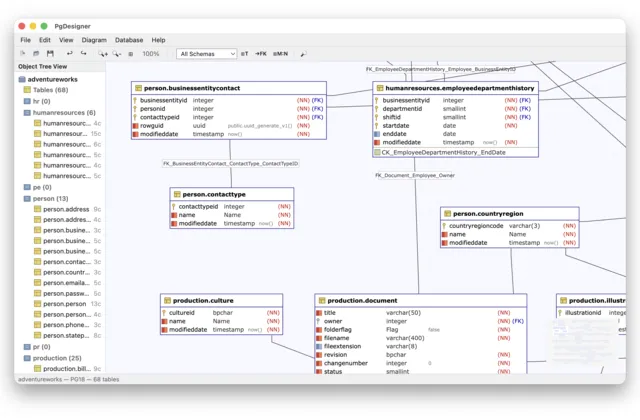Click the FK_Document_Employee_Owner relation label
This screenshot has width=640, height=420.
415,176
